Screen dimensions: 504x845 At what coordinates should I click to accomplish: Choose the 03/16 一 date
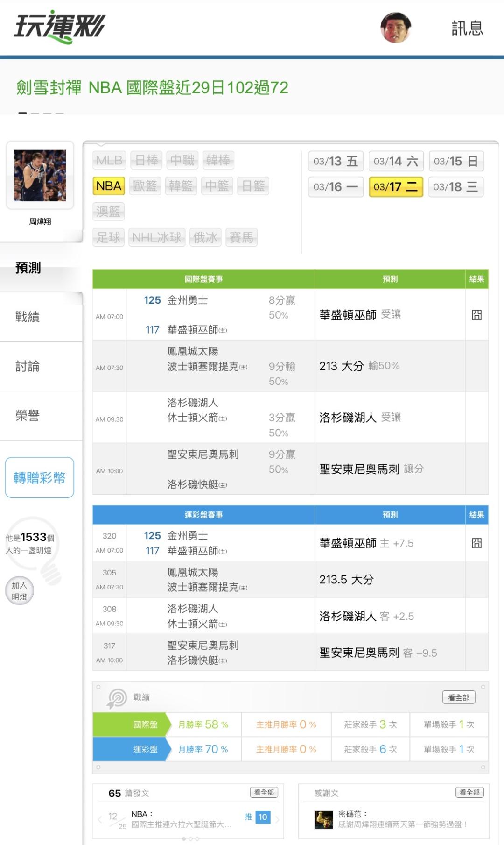point(336,187)
